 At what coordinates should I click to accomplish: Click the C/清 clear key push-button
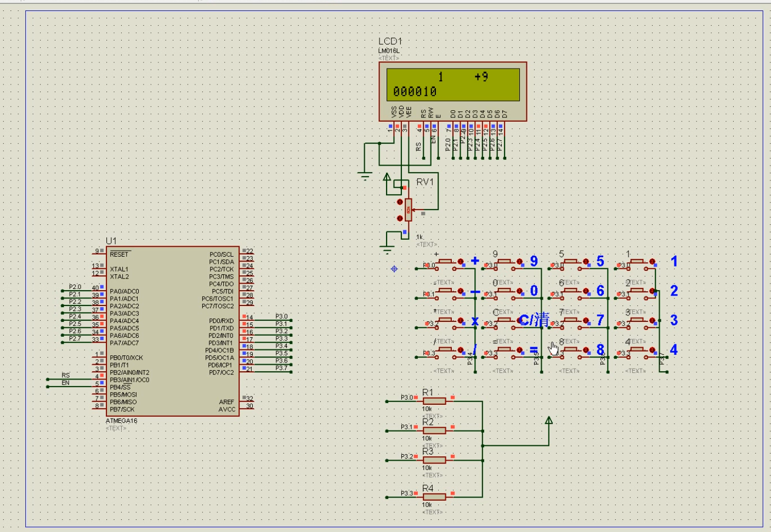point(503,321)
